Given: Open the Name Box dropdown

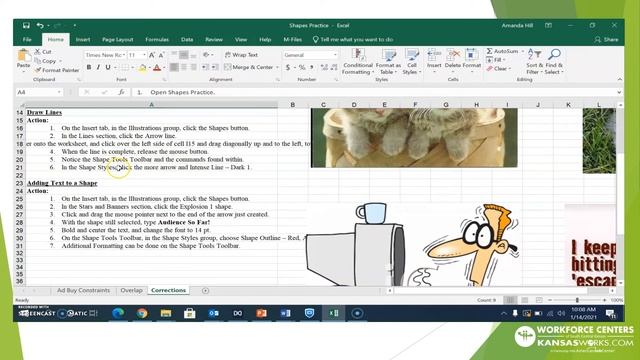Looking at the screenshot, I should pyautogui.click(x=59, y=92).
